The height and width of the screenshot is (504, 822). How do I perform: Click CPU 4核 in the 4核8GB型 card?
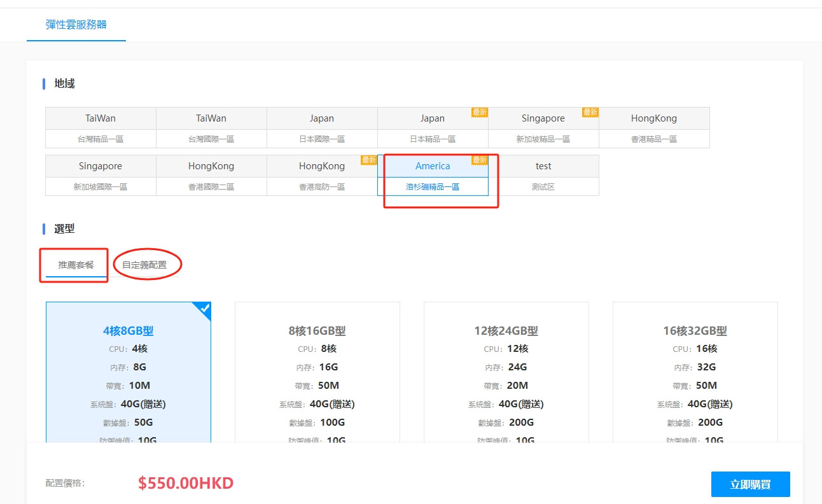tap(129, 349)
